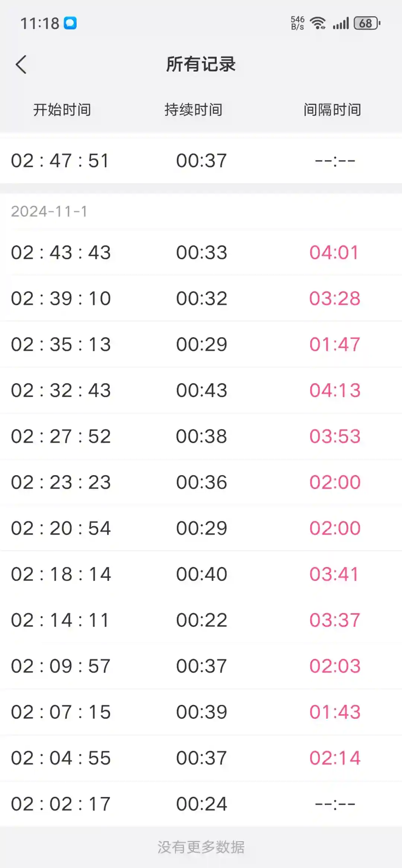Screen dimensions: 402x868
Task: Tap the 00:22 duration entry
Action: tap(201, 620)
